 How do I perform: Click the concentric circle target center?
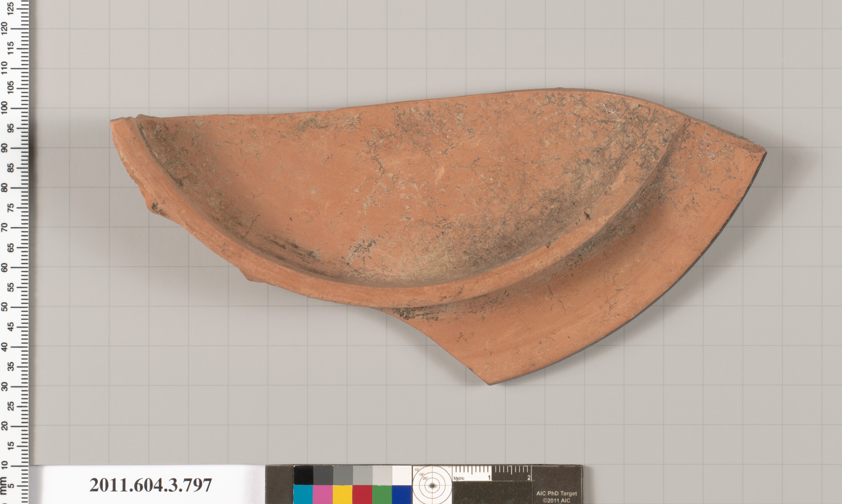click(432, 486)
